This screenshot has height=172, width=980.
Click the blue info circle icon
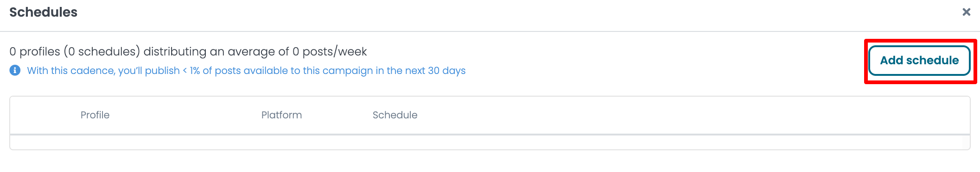point(15,70)
